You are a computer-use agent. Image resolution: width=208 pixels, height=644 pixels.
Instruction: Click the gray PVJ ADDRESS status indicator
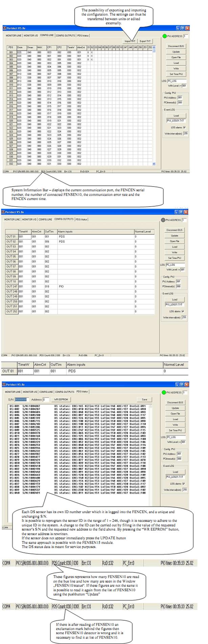pos(164,220)
